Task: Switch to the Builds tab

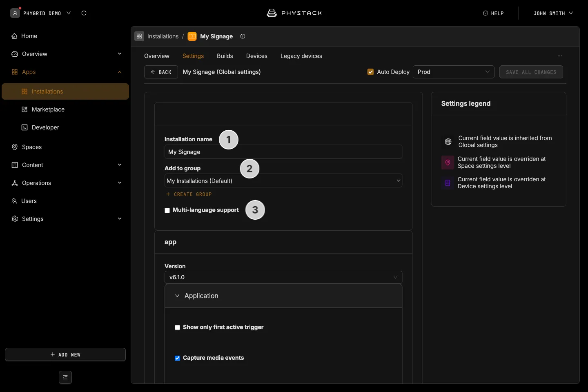Action: (x=225, y=56)
